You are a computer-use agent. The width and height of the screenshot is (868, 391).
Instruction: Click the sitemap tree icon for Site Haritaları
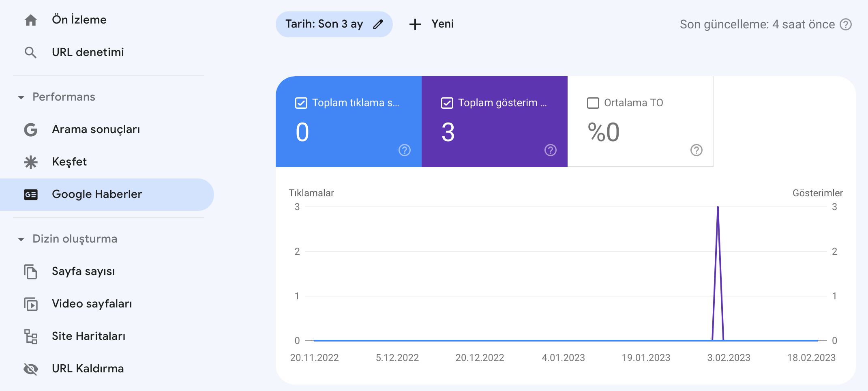(31, 336)
